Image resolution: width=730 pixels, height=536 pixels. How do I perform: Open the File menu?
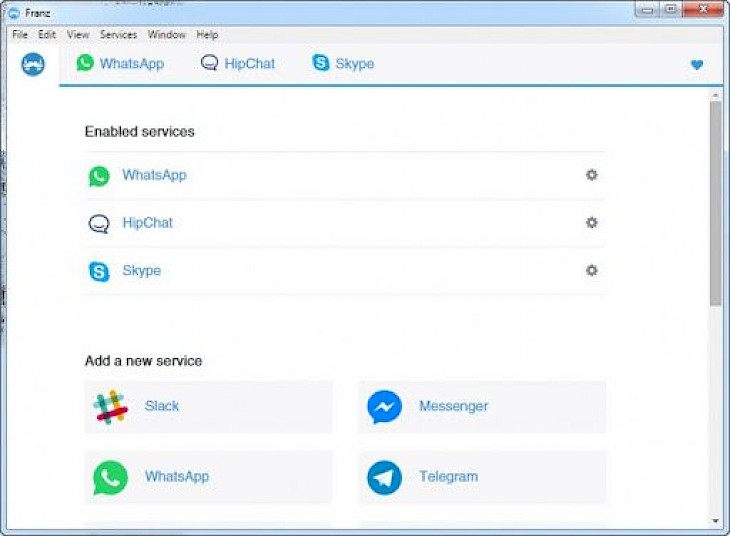(20, 34)
